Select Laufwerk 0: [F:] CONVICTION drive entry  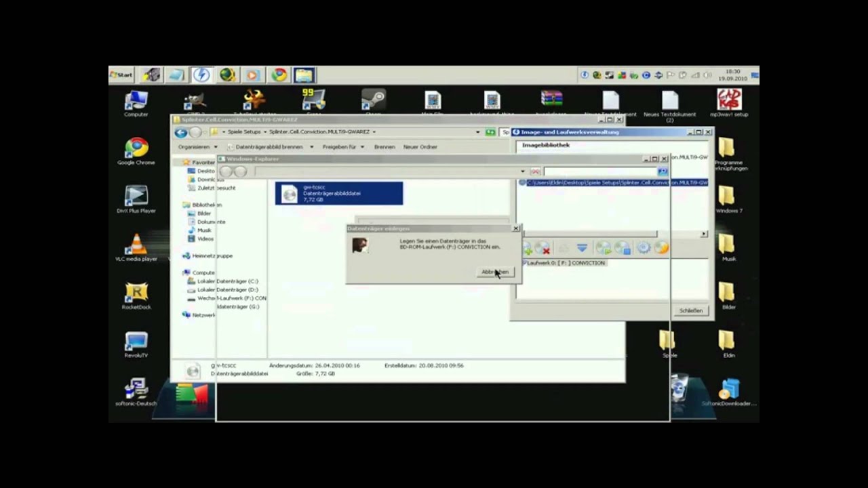click(564, 263)
